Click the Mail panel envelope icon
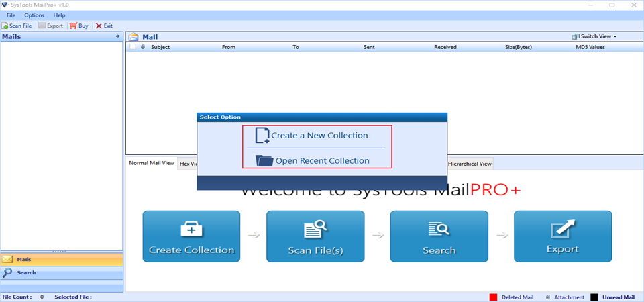The height and width of the screenshot is (302, 644). pyautogui.click(x=133, y=37)
